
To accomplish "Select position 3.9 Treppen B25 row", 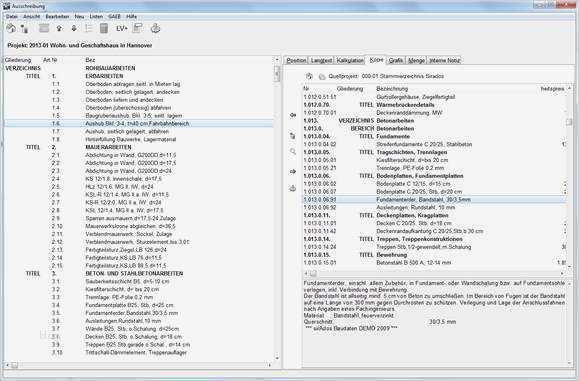I will tap(138, 344).
